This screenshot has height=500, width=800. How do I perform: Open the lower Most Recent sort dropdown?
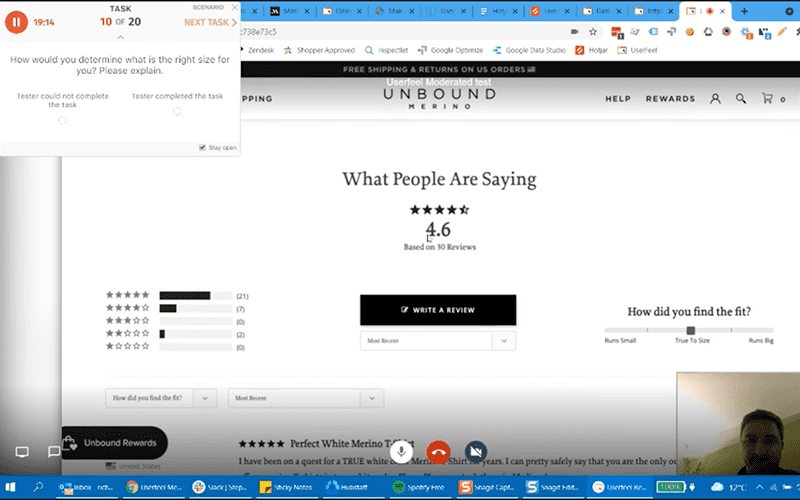coord(306,398)
